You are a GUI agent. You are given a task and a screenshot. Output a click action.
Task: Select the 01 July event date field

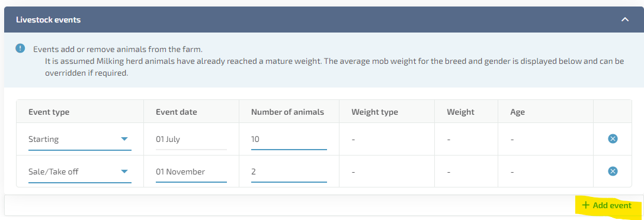pyautogui.click(x=191, y=140)
